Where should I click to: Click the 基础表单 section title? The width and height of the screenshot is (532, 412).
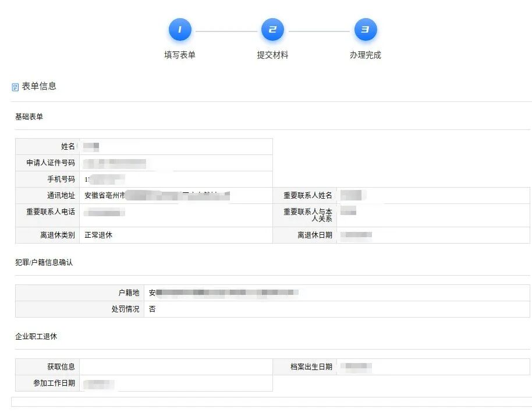(29, 117)
